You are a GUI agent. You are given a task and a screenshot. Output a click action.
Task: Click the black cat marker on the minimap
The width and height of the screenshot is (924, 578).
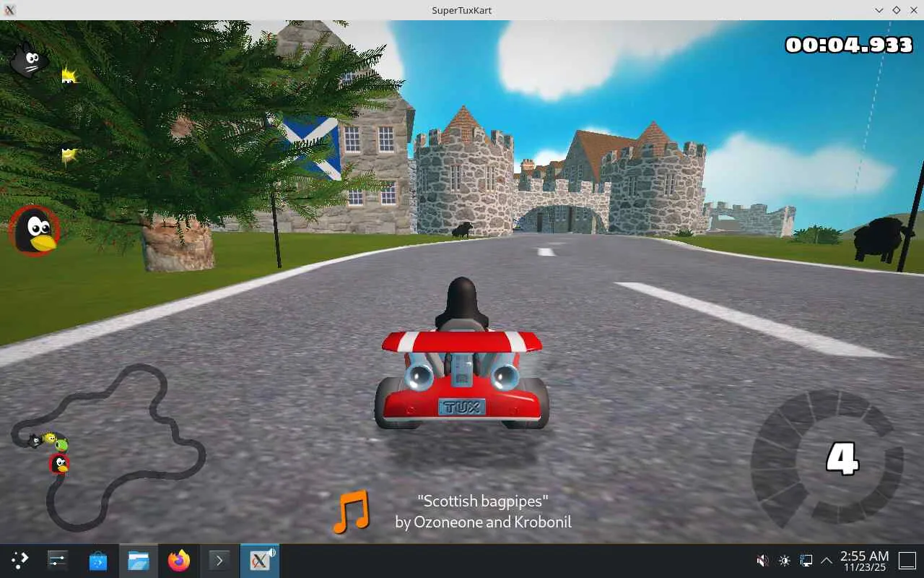point(34,440)
